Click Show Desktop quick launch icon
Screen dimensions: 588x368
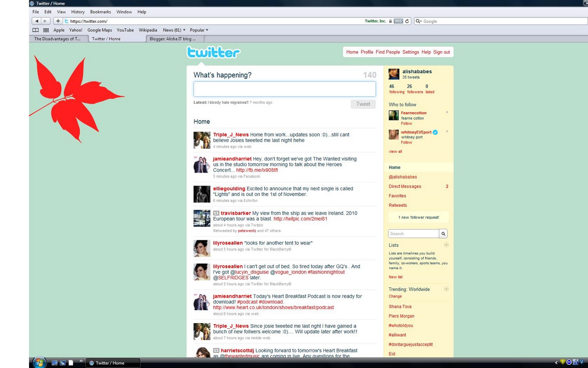tap(54, 363)
